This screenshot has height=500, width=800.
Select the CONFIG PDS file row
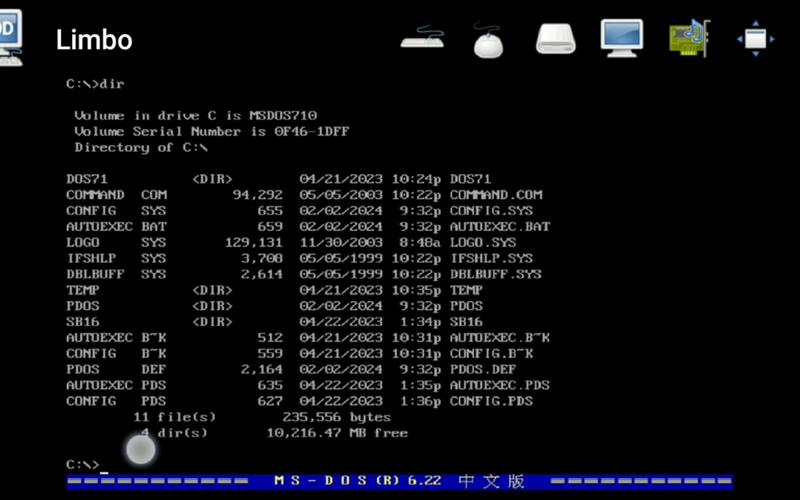coord(299,401)
